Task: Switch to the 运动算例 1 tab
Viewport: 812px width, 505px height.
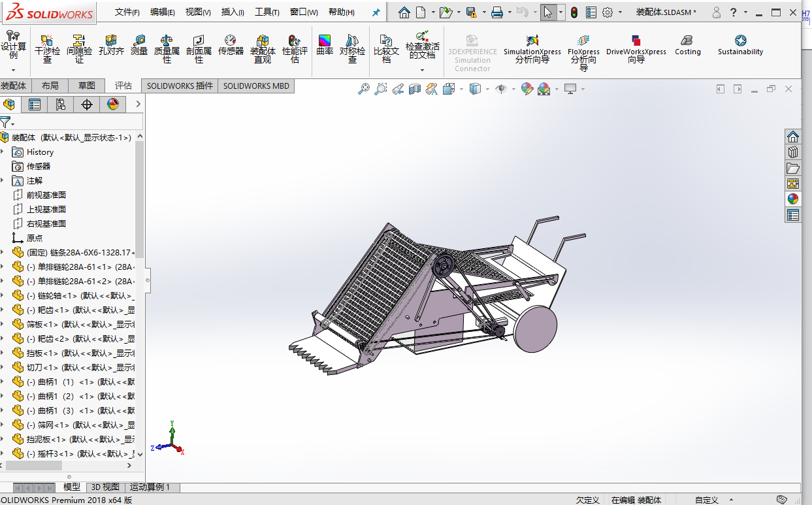Action: [x=150, y=487]
